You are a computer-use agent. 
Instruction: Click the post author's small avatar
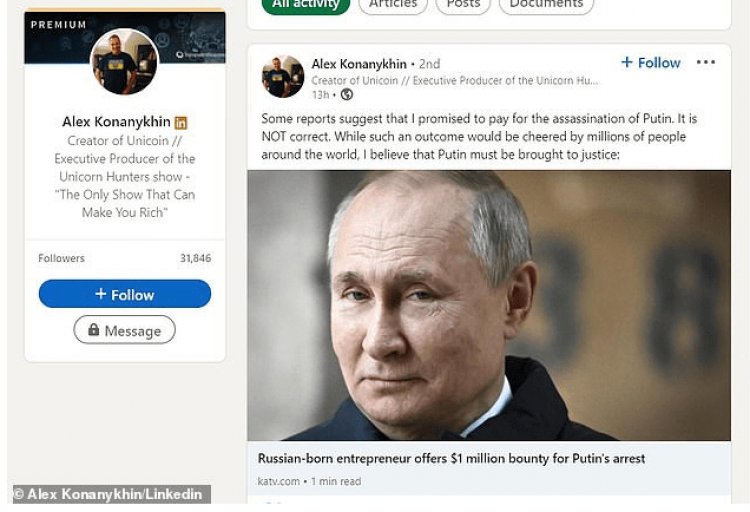pyautogui.click(x=282, y=77)
